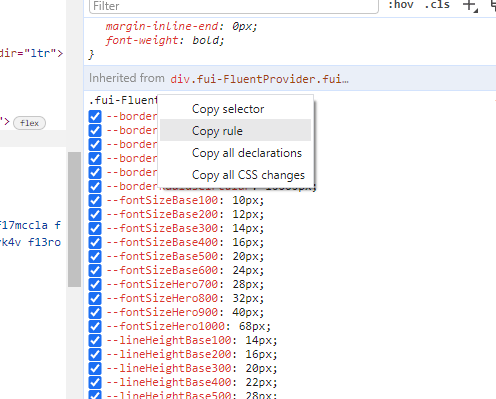Click the --lineHeightBase400 property name

[x=169, y=382]
